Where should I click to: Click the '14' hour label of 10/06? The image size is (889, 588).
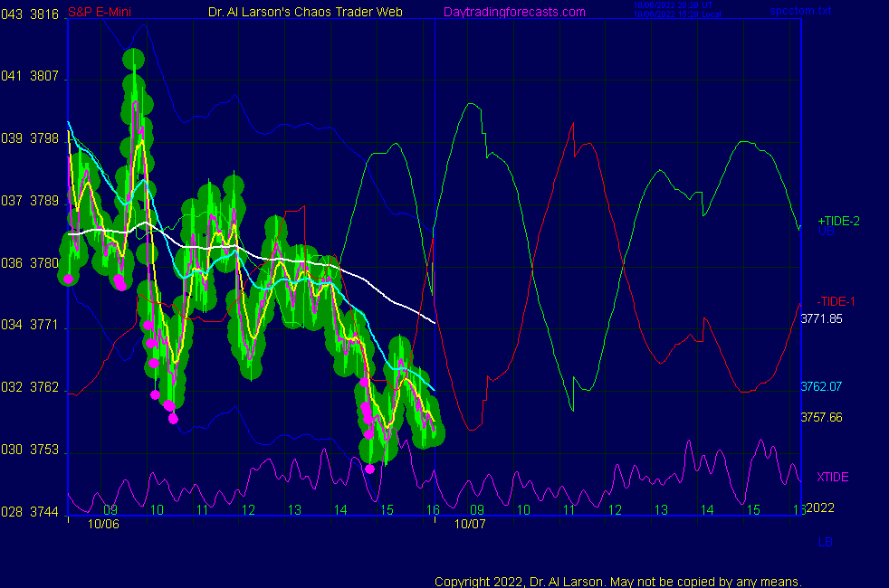click(340, 510)
